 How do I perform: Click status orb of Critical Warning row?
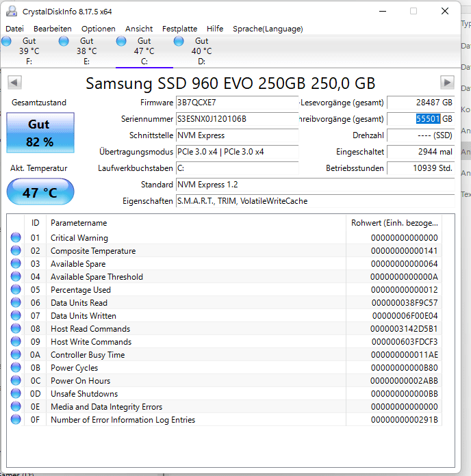(x=16, y=237)
